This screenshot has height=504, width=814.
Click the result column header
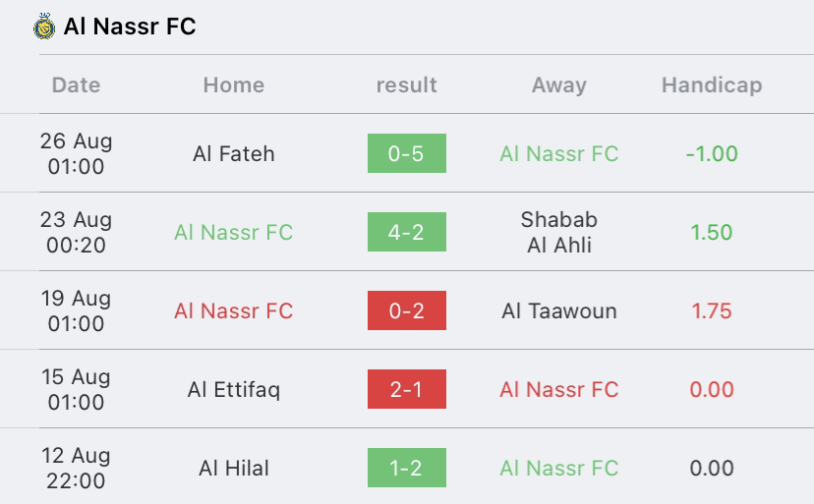[x=406, y=85]
